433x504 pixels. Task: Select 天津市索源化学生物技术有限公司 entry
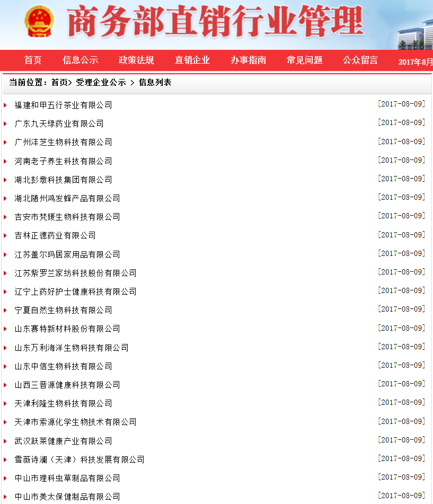point(75,422)
